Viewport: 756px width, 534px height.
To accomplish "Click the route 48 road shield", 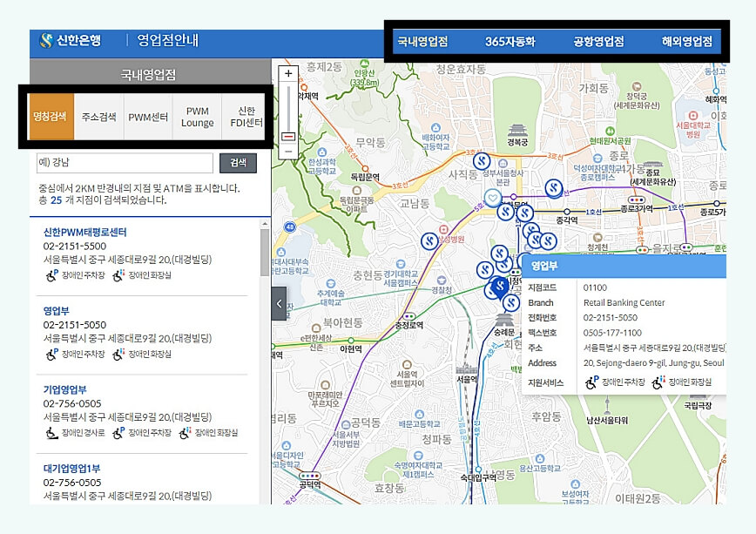I will 290,227.
